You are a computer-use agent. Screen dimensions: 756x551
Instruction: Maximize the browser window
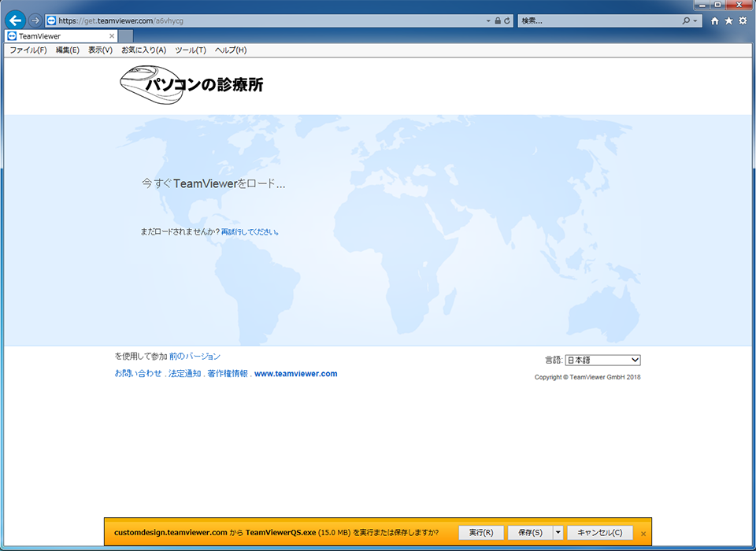coord(717,5)
